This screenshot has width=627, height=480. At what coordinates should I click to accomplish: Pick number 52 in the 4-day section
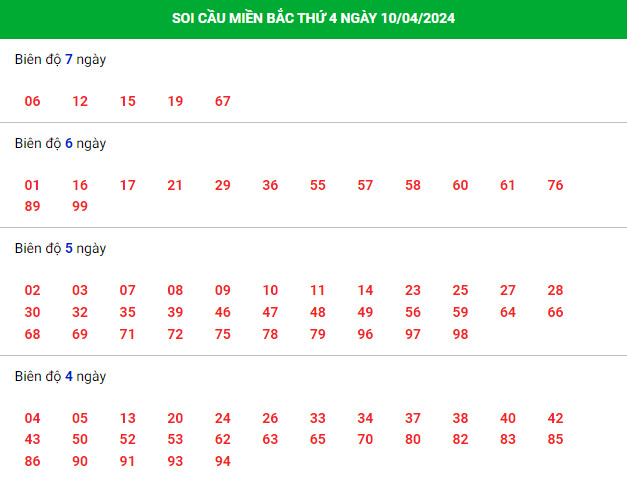[x=128, y=440]
